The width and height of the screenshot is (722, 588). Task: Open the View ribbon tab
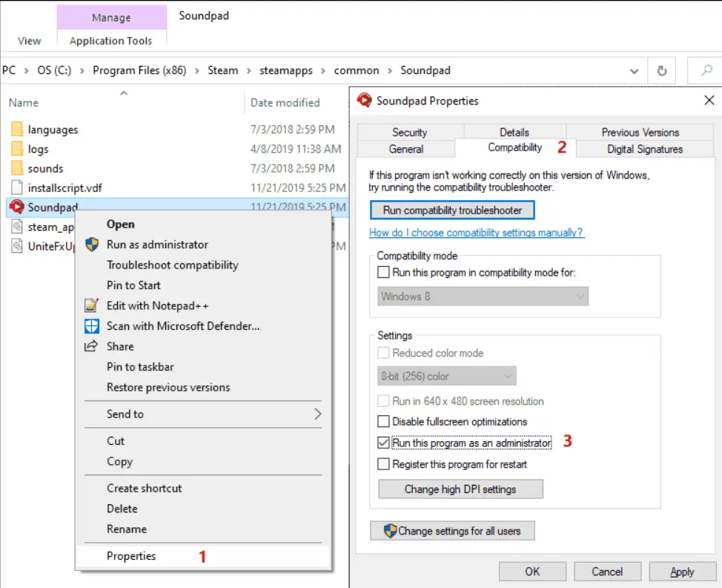coord(29,41)
